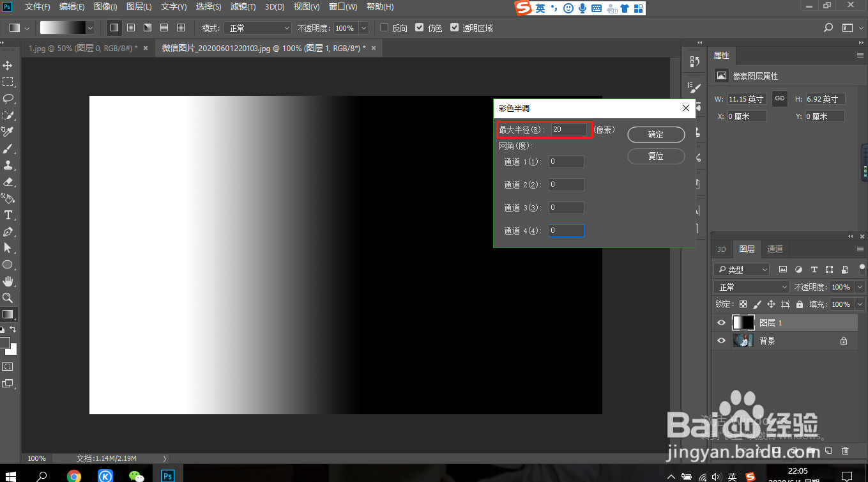Toggle the layer filter switch
The width and height of the screenshot is (868, 482).
pos(862,268)
